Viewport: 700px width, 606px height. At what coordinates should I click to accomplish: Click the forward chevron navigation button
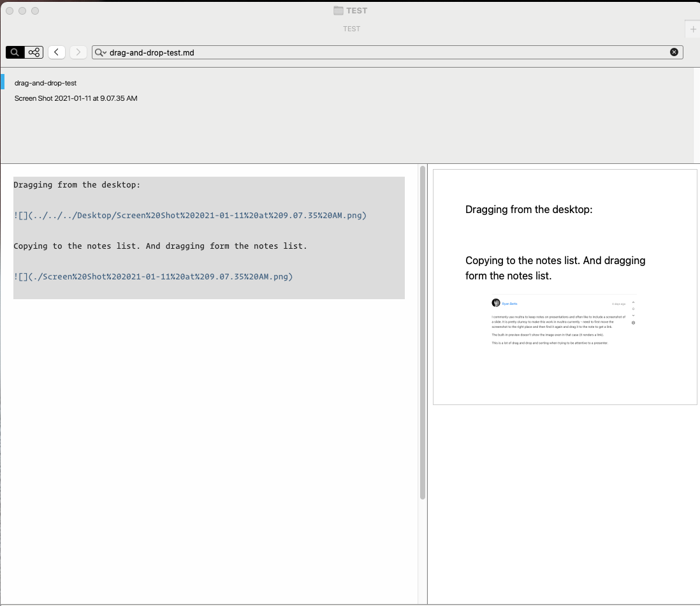coord(78,52)
